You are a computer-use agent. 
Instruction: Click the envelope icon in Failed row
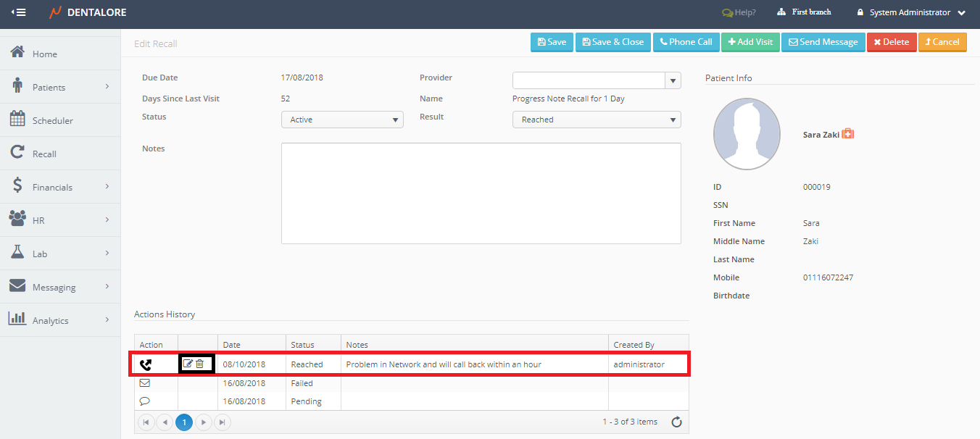pos(144,382)
